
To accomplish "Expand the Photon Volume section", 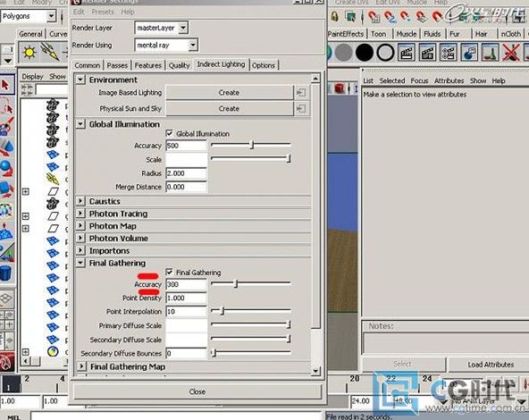I will (80, 239).
